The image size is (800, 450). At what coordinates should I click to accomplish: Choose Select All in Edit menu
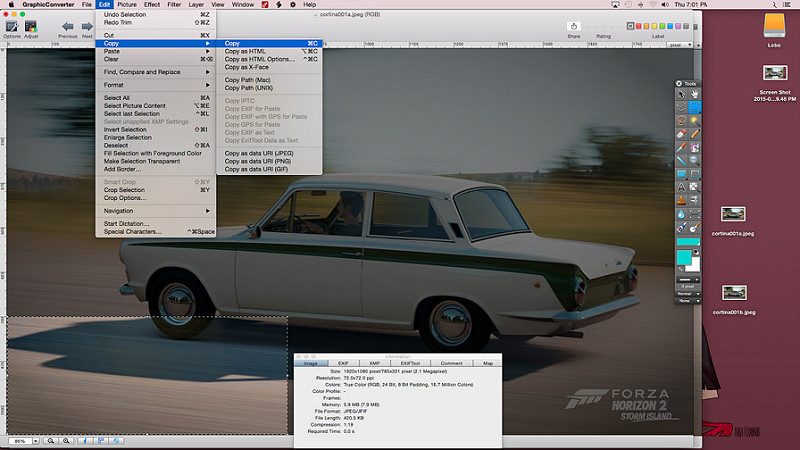[156, 98]
